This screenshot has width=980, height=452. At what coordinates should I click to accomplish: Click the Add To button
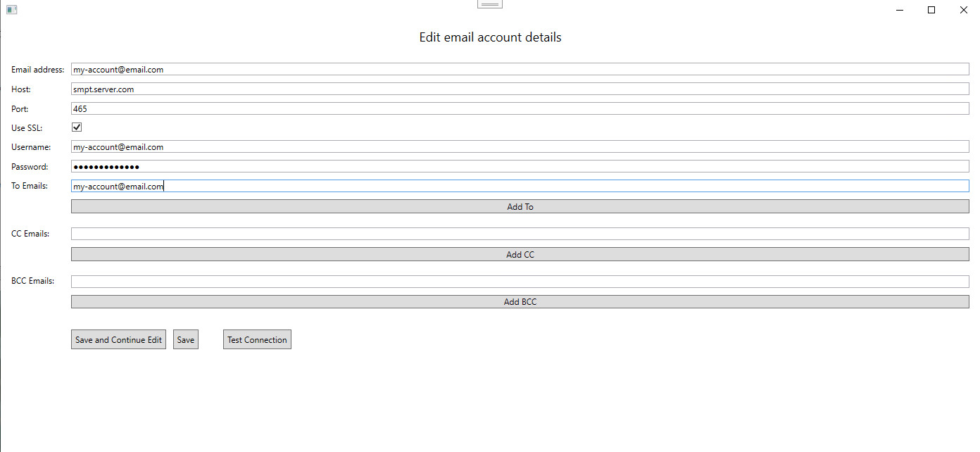click(x=520, y=206)
